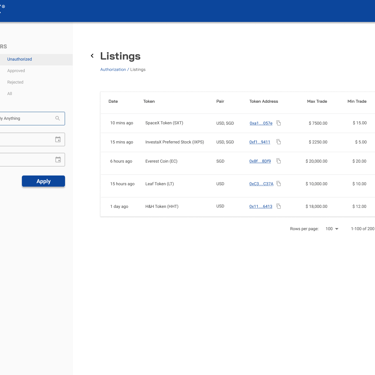The image size is (375, 375).
Task: Open the Rows per page dropdown
Action: 332,229
